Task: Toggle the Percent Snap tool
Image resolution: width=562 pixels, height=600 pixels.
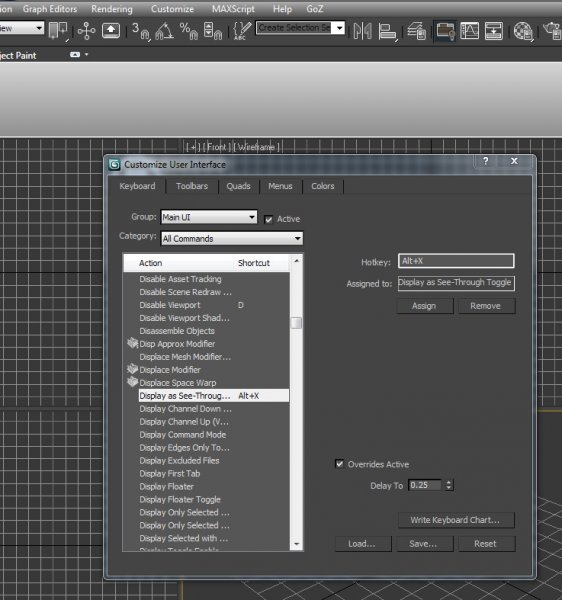Action: pyautogui.click(x=189, y=31)
